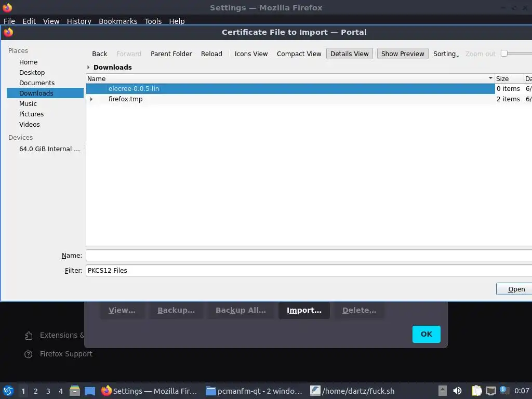Click the 0 items size cell
Screen dimensions: 532x399
coord(508,88)
